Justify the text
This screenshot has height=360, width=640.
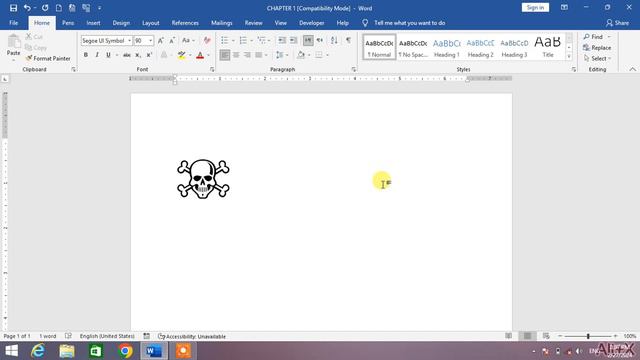(258, 55)
